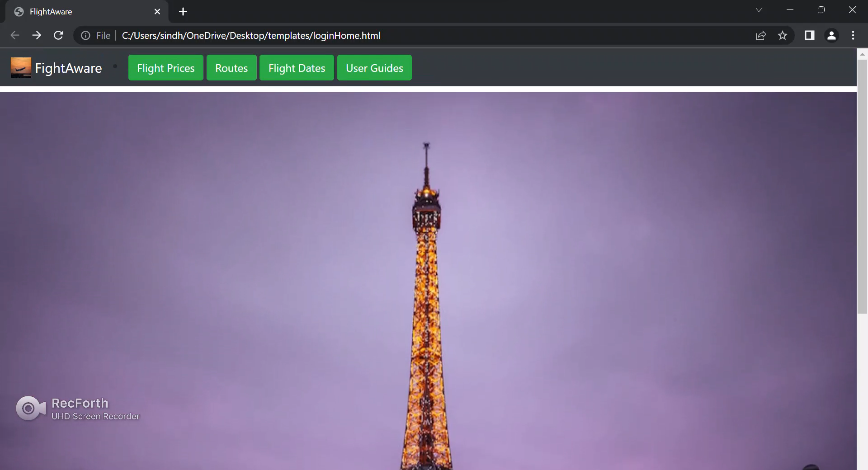Open the Chrome three-dot menu
This screenshot has width=868, height=470.
pos(854,35)
